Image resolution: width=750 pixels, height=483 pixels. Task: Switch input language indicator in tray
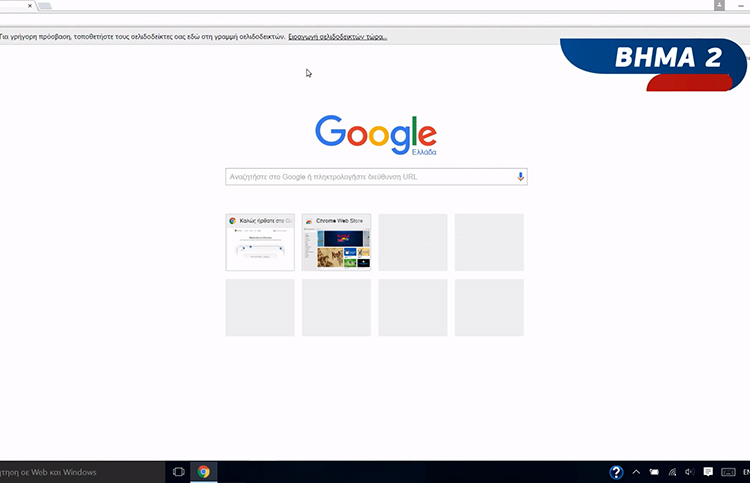(x=746, y=472)
